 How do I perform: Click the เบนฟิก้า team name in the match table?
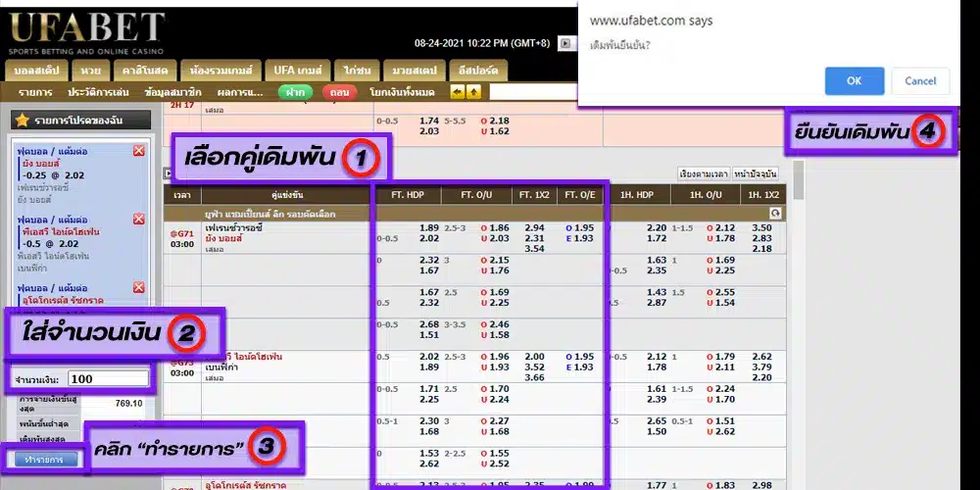click(x=223, y=367)
